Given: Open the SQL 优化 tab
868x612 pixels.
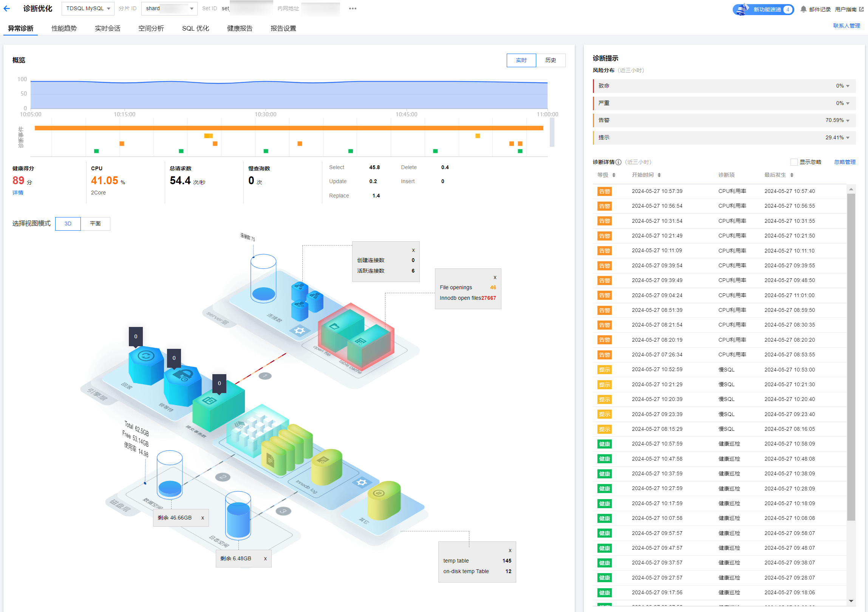Looking at the screenshot, I should (195, 28).
